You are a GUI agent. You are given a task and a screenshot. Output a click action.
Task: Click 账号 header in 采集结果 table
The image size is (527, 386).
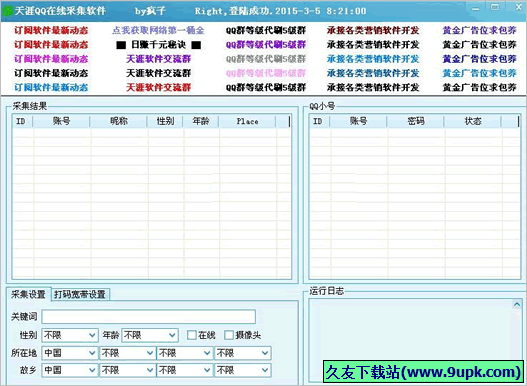62,121
